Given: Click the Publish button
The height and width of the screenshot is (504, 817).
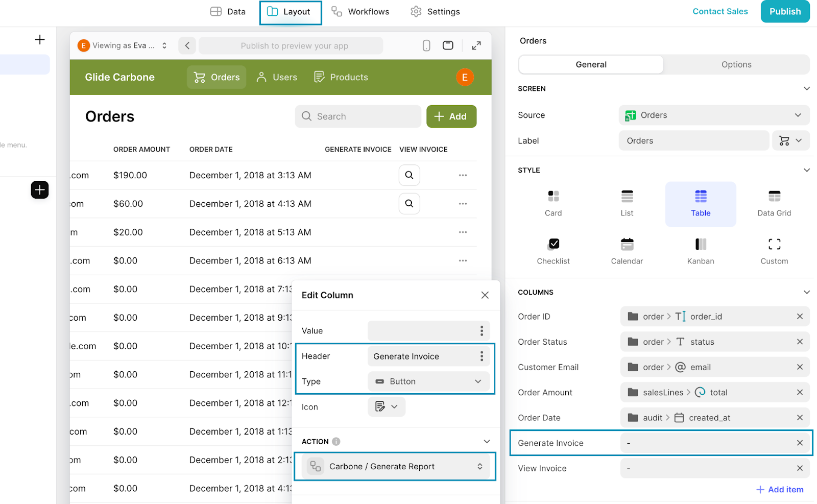Looking at the screenshot, I should coord(785,11).
